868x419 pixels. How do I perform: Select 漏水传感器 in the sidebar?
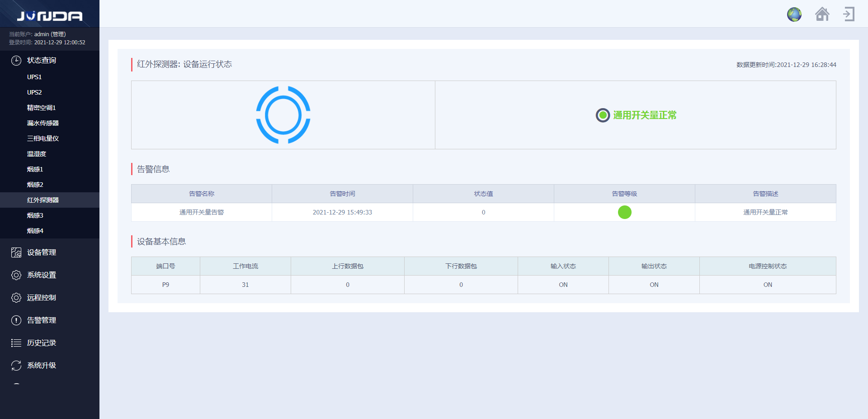pyautogui.click(x=43, y=123)
